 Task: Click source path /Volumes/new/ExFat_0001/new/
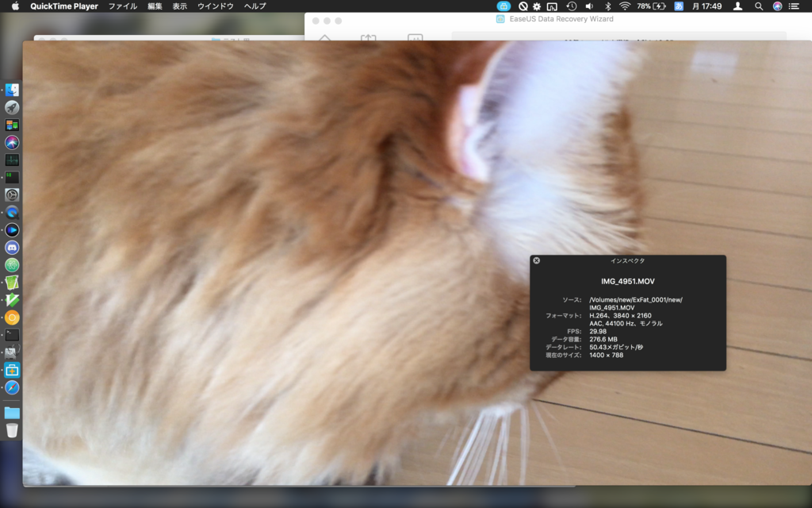coord(636,299)
